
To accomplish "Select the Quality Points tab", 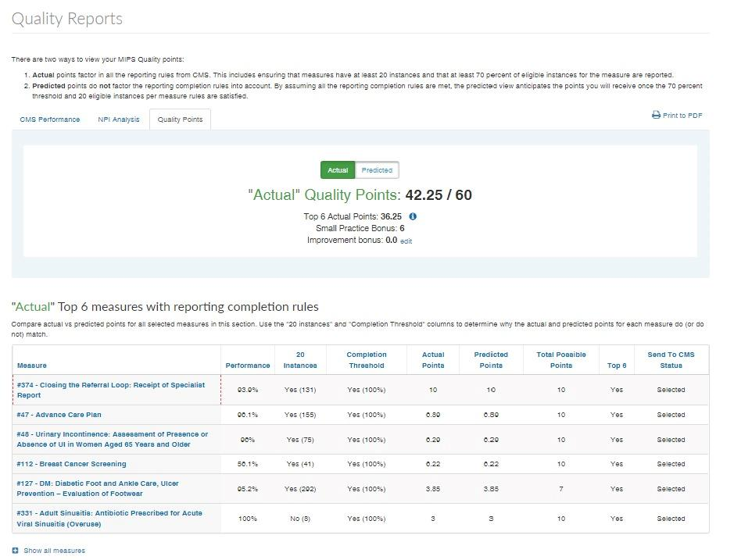I will pyautogui.click(x=180, y=119).
